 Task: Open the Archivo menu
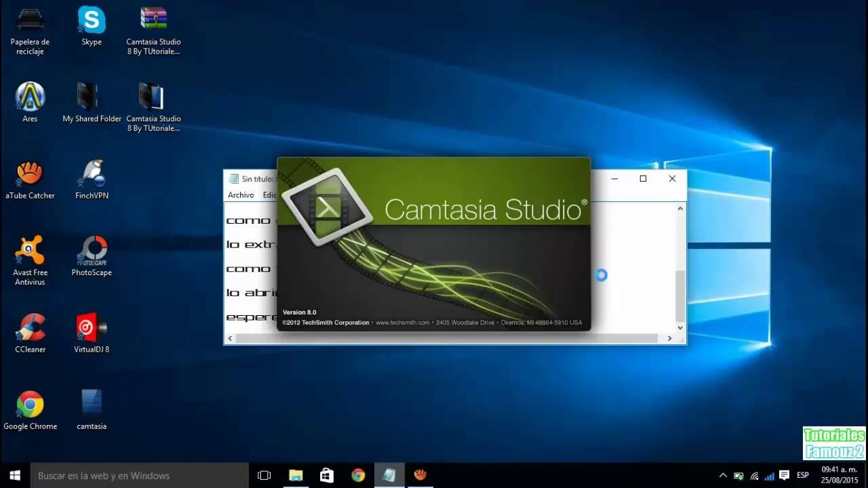pos(241,195)
